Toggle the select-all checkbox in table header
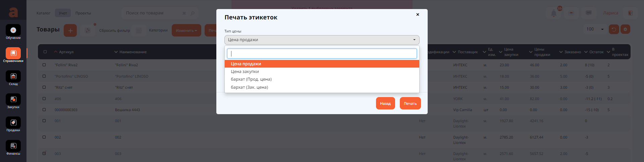This screenshot has height=162, width=644. [45, 52]
